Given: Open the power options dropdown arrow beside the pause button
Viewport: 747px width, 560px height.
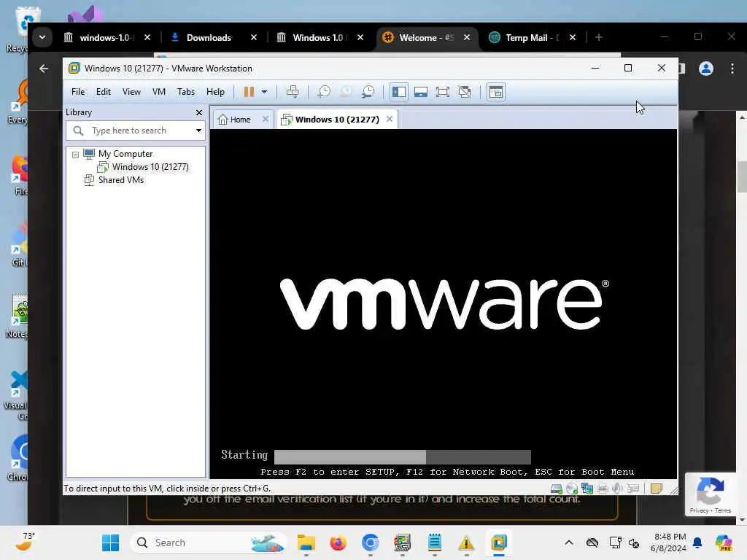Looking at the screenshot, I should tap(264, 92).
